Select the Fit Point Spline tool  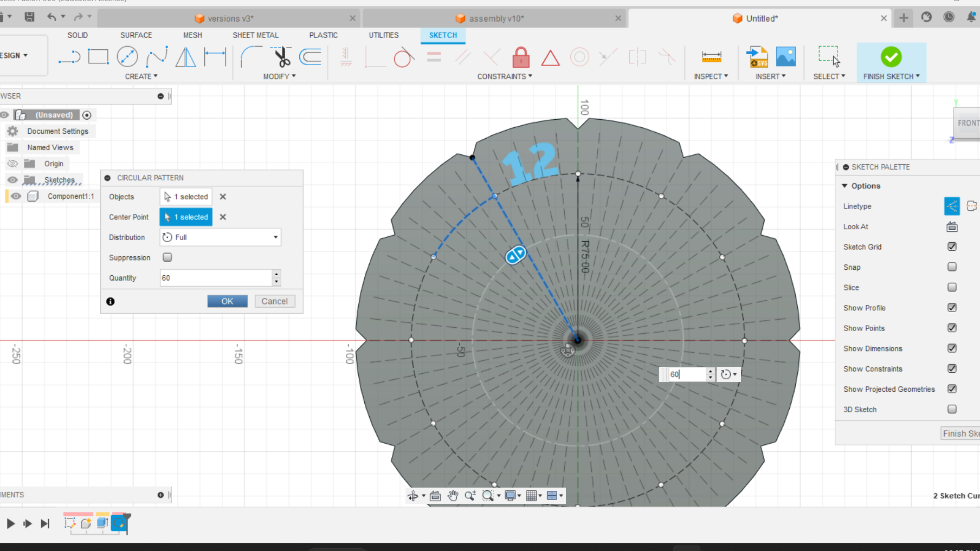pos(157,56)
